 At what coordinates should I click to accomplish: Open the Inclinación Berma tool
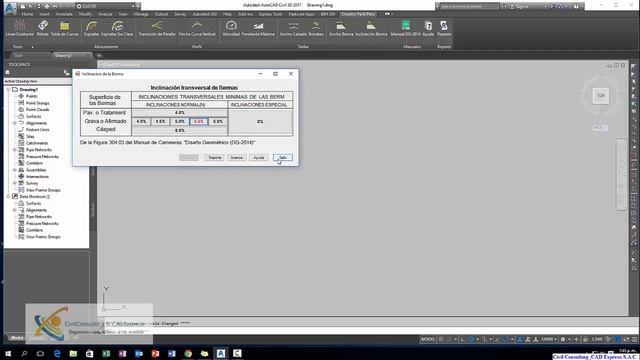click(x=371, y=29)
